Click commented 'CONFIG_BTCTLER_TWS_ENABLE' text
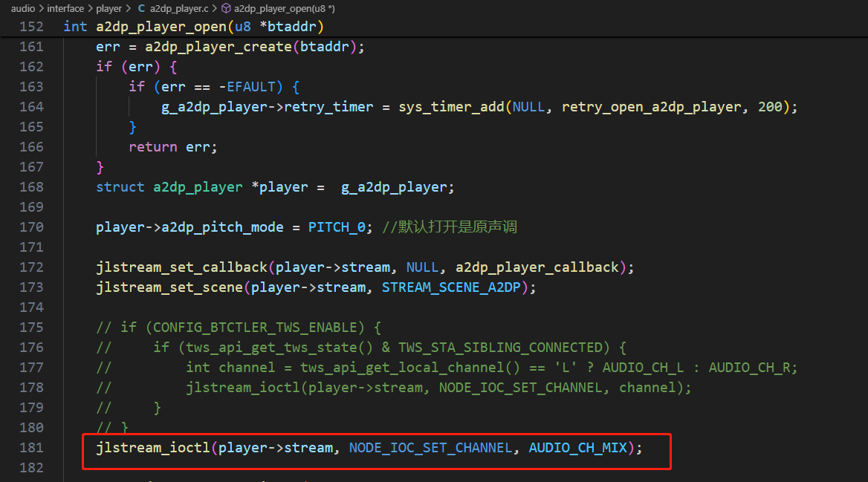This screenshot has width=868, height=482. coord(255,328)
